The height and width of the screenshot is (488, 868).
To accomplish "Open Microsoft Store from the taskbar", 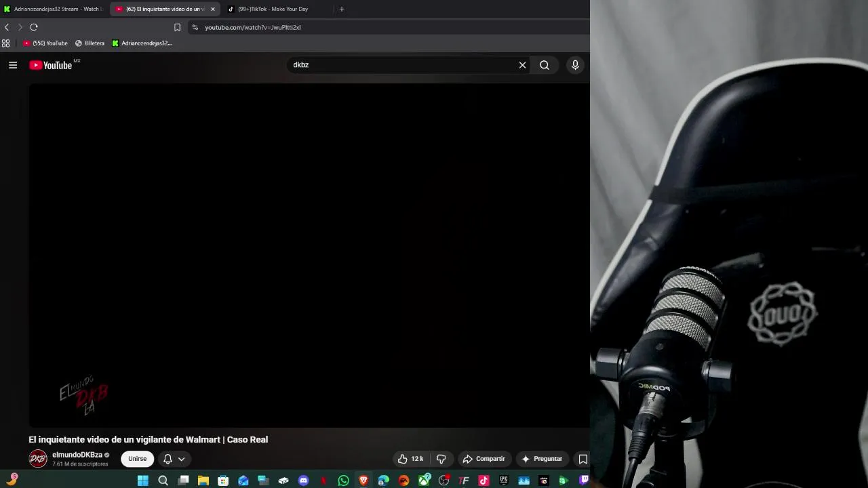I will [x=223, y=481].
